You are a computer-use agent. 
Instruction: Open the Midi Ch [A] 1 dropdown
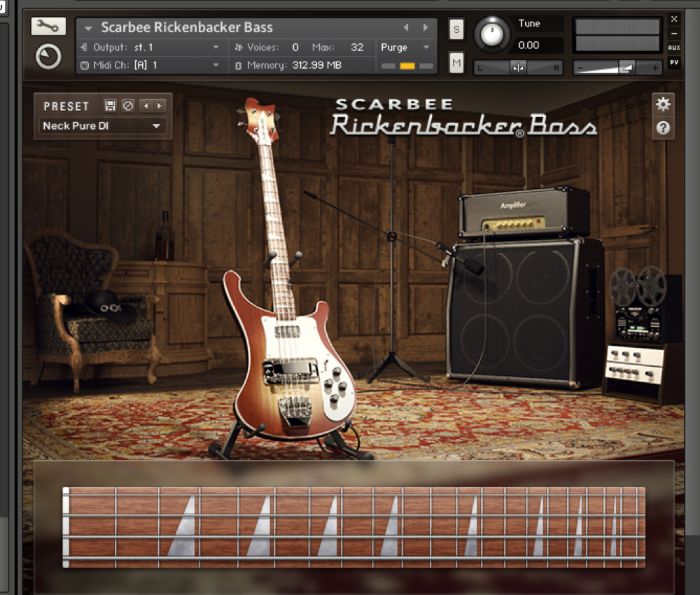(x=150, y=65)
